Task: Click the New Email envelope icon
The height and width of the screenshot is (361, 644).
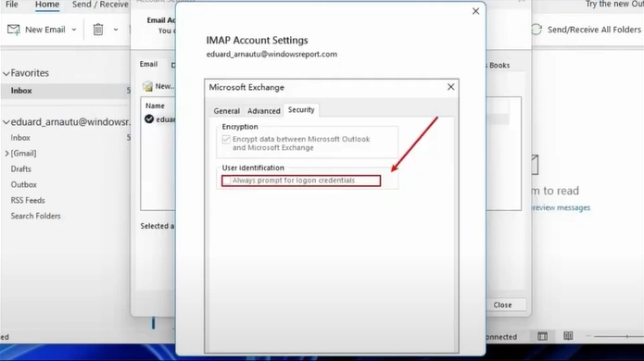Action: 14,30
